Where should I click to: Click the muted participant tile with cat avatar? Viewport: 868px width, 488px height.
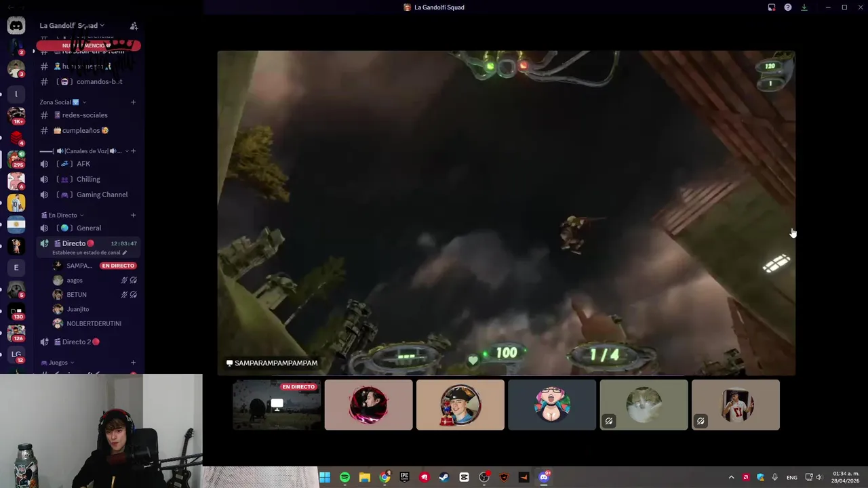644,405
